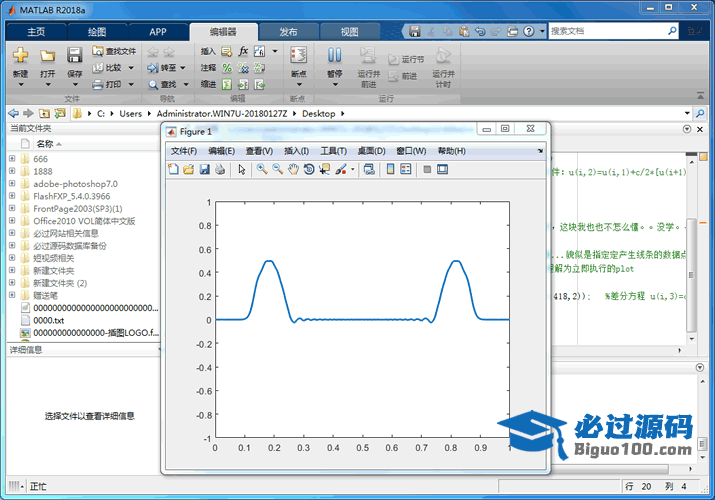Screen dimensions: 715x500
Task: Select Figure 1 pan hand tool
Action: [293, 169]
